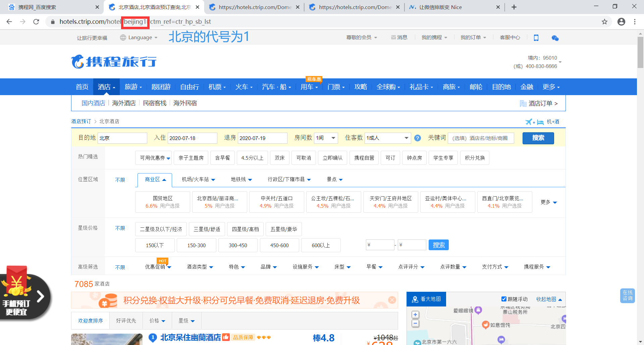The height and width of the screenshot is (345, 644).
Task: Click the help question mark icon
Action: pos(418,138)
